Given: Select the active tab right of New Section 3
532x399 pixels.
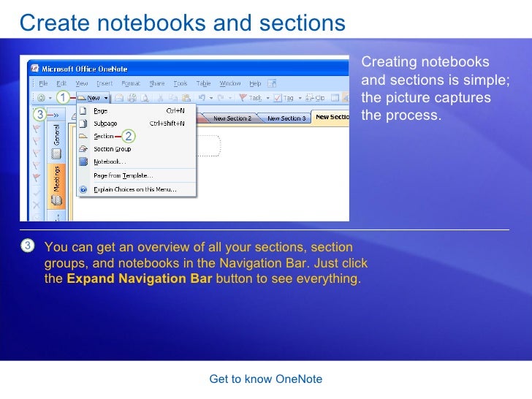Looking at the screenshot, I should click(x=331, y=118).
